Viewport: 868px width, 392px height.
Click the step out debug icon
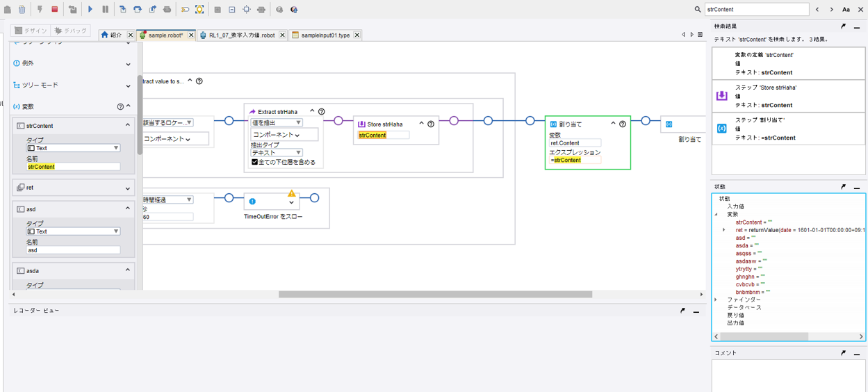[x=153, y=10]
